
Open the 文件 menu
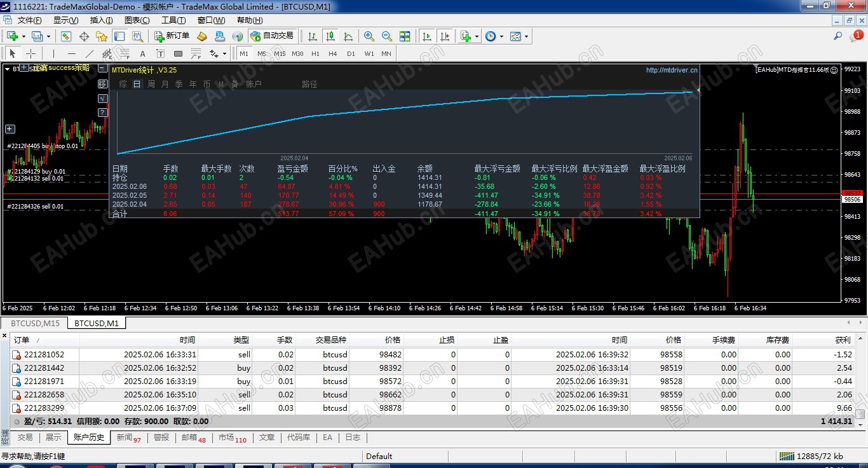[29, 20]
